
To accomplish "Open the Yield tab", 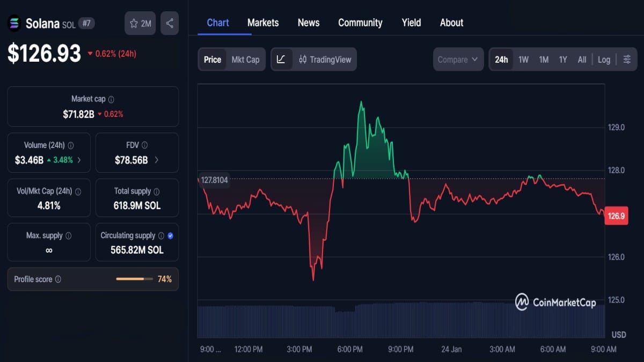I will pyautogui.click(x=412, y=23).
